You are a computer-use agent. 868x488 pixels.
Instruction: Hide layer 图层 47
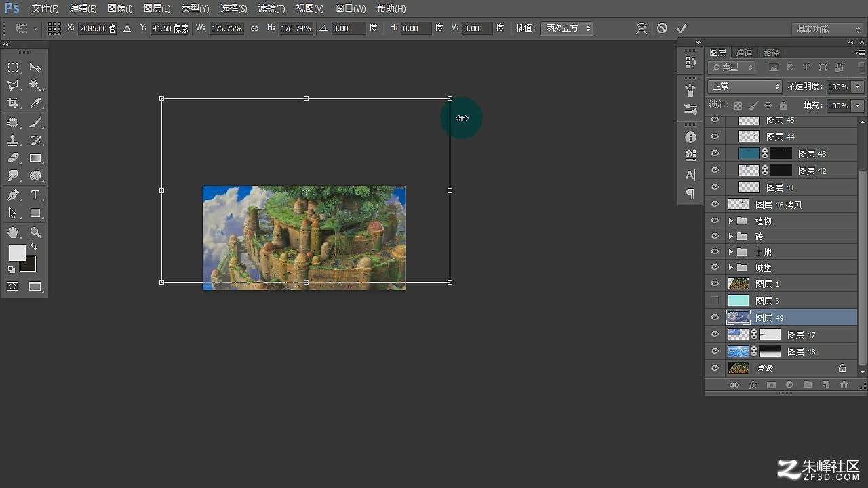click(x=714, y=334)
